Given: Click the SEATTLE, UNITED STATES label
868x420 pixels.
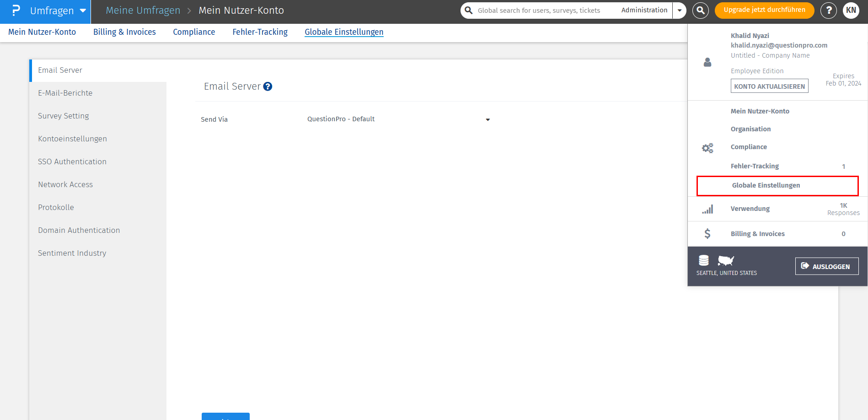Looking at the screenshot, I should click(x=726, y=273).
